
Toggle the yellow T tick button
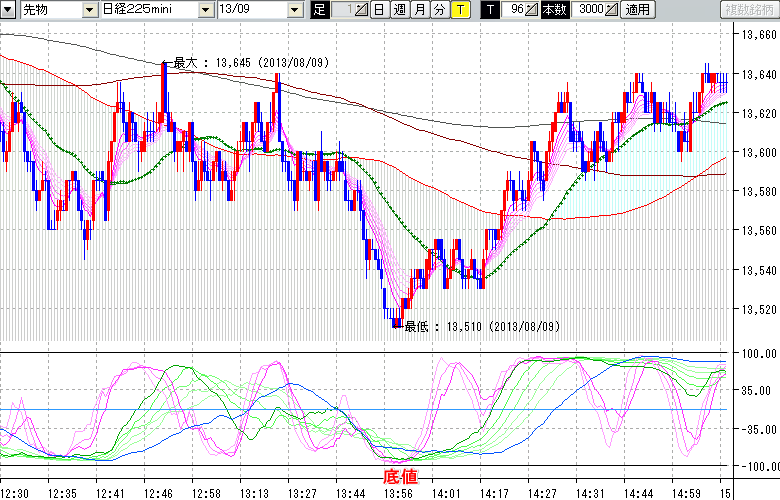click(x=459, y=9)
